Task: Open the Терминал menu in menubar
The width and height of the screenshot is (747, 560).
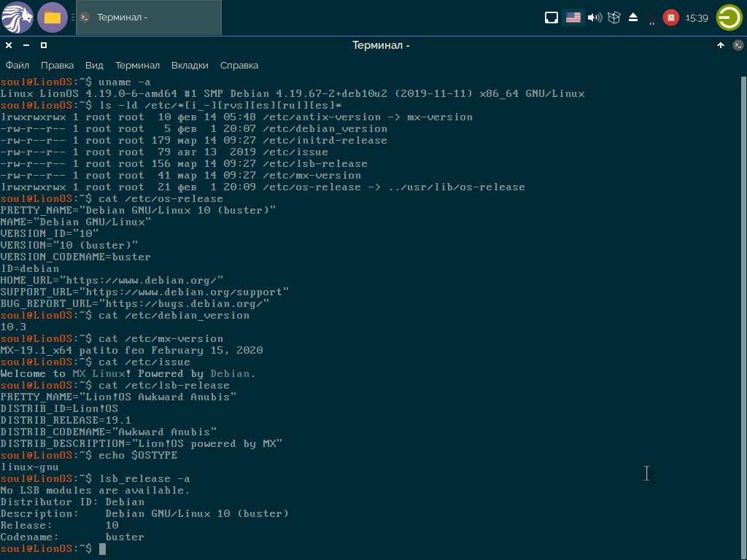Action: pos(137,65)
